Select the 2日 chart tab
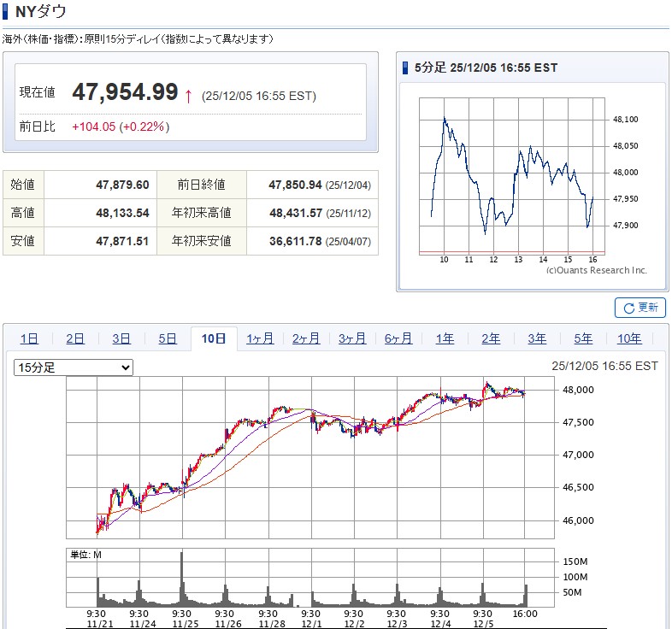The image size is (672, 629). click(x=75, y=338)
